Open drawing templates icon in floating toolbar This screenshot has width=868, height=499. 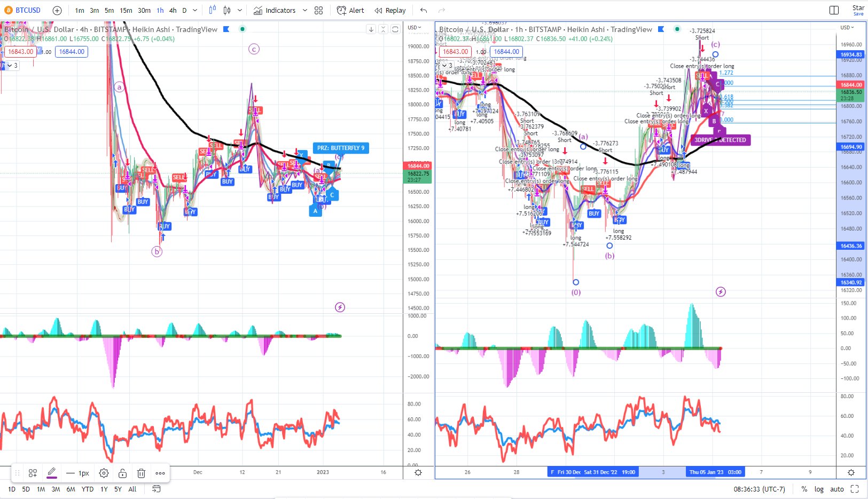[33, 473]
